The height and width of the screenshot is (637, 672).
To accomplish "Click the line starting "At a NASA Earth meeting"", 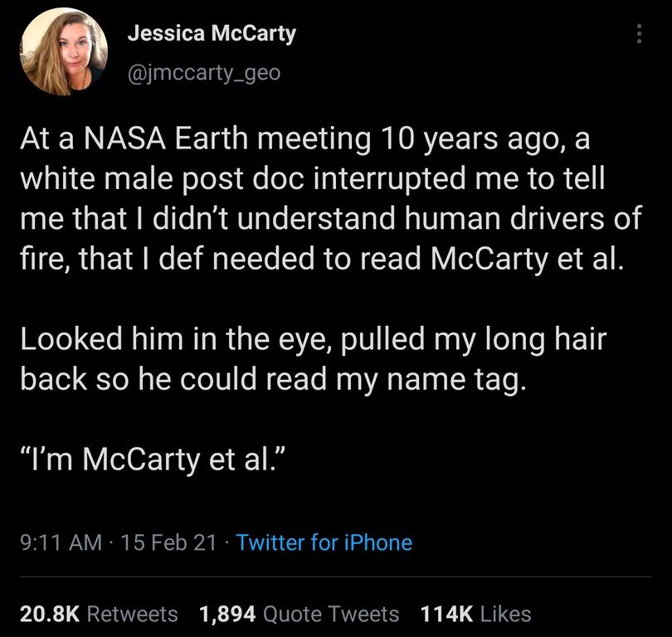I will pos(304,139).
